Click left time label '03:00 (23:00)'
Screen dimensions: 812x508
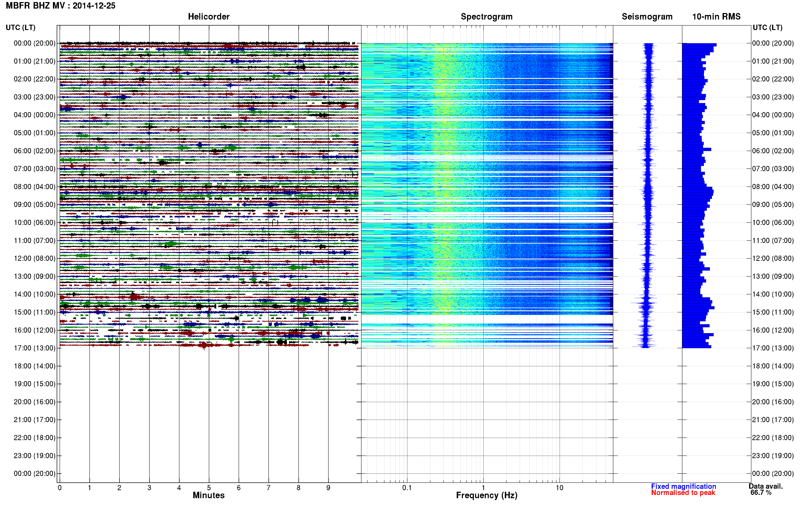(x=35, y=97)
